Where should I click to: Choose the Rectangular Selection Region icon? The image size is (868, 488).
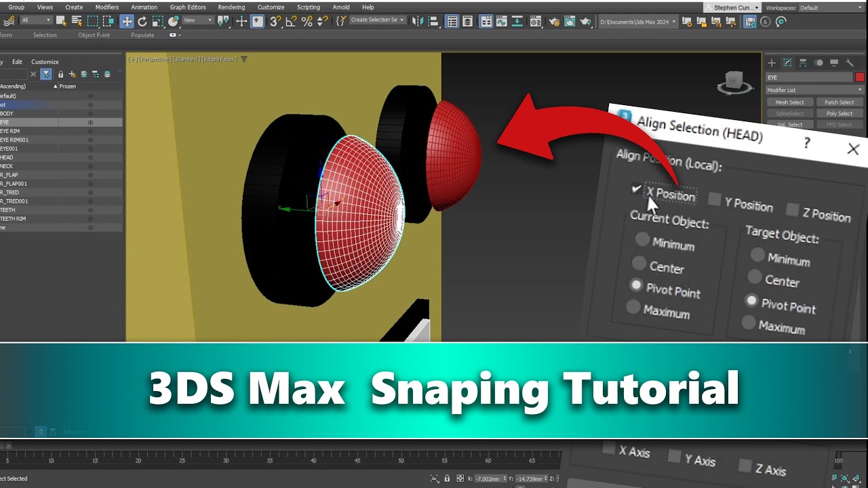pos(93,21)
